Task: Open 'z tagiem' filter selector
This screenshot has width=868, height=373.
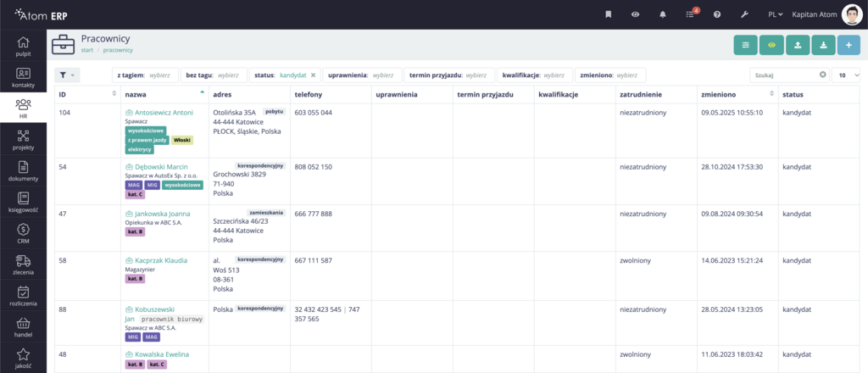Action: [145, 75]
